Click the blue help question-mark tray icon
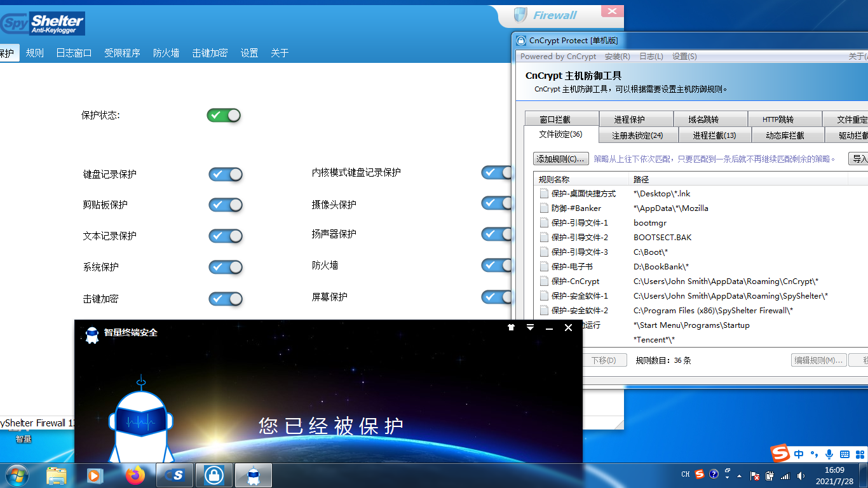This screenshot has width=868, height=488. coord(714,474)
